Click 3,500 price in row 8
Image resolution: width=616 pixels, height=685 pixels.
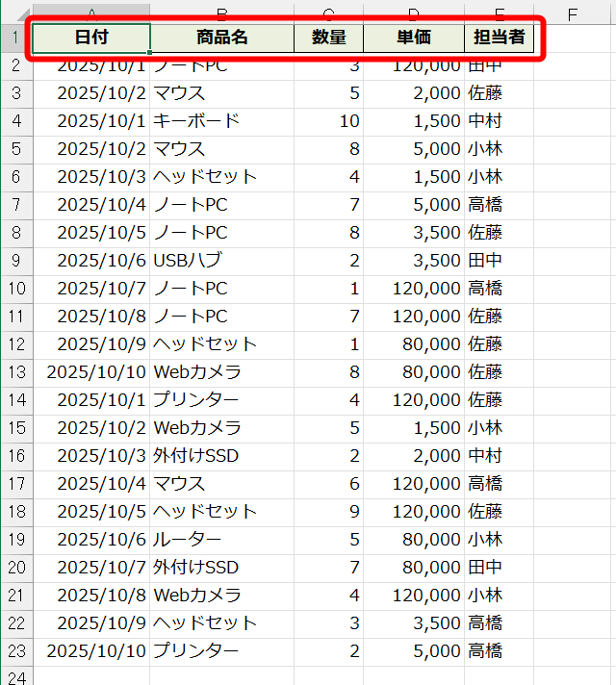point(414,233)
